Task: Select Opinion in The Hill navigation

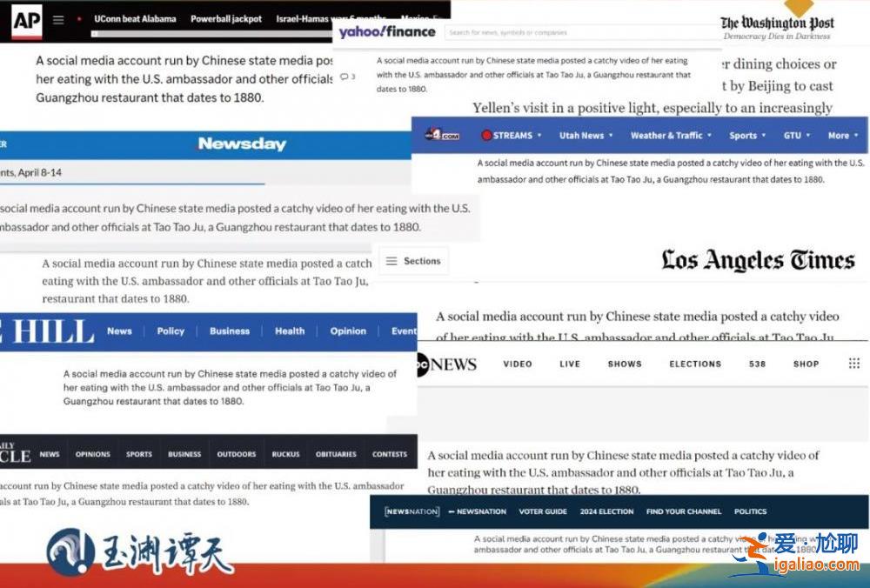Action: click(348, 331)
